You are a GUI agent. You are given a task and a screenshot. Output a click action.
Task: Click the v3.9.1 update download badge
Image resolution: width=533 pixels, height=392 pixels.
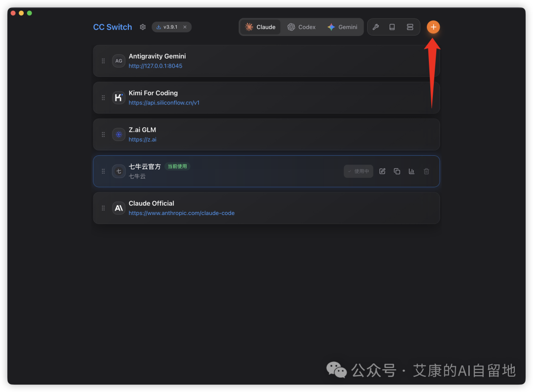167,27
